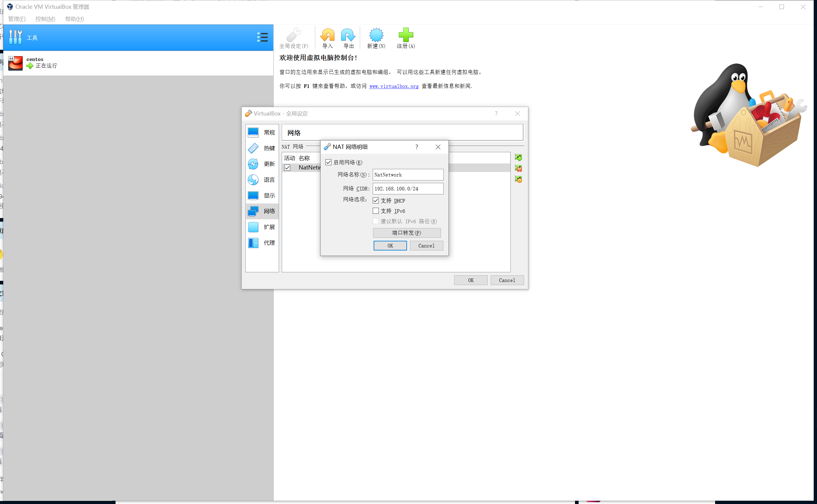
Task: Remove selected NAT network via red X icon
Action: pyautogui.click(x=519, y=168)
